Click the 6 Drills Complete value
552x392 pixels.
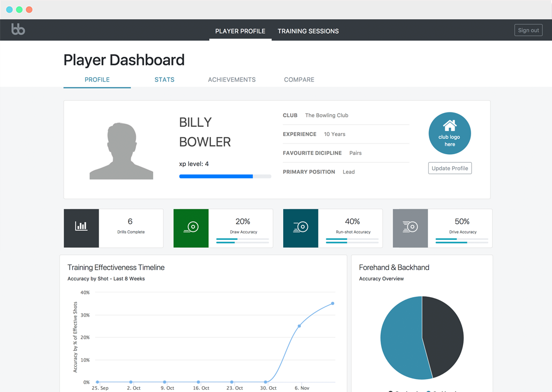(130, 222)
